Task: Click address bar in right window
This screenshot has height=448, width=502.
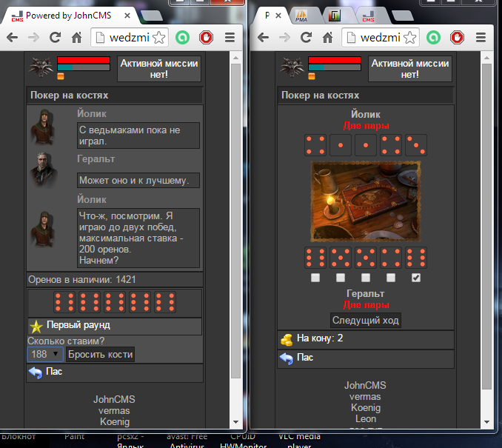Action: (381, 38)
